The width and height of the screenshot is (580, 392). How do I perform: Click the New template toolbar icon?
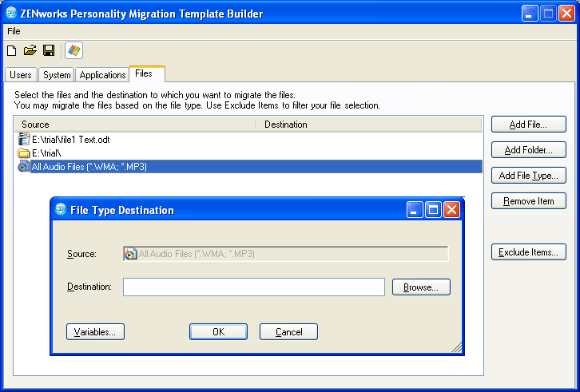(x=12, y=50)
